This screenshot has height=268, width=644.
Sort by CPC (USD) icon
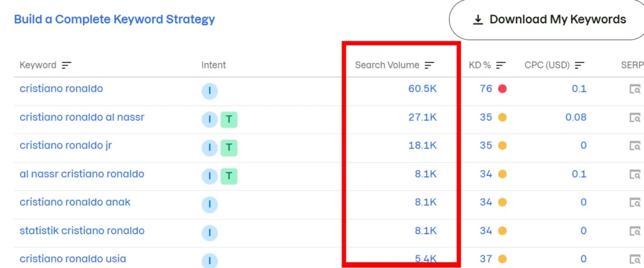pyautogui.click(x=579, y=65)
